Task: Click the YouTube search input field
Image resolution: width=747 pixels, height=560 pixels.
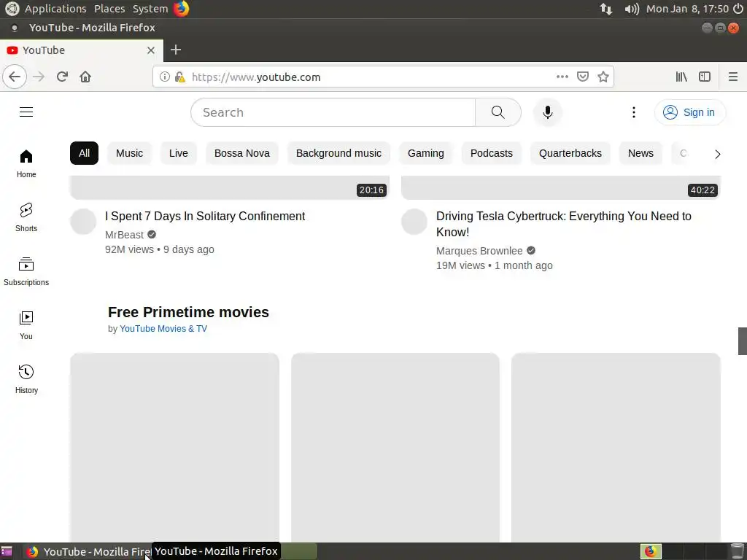Action: 333,112
